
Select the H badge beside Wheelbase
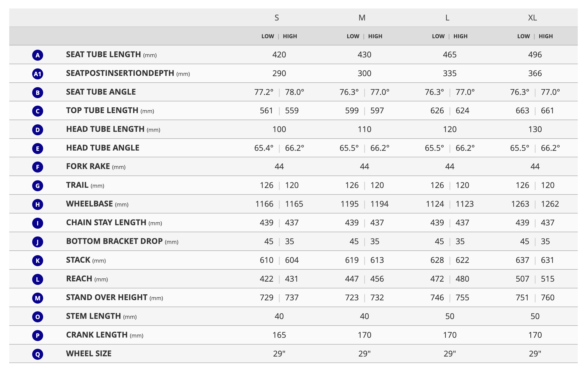click(x=38, y=204)
